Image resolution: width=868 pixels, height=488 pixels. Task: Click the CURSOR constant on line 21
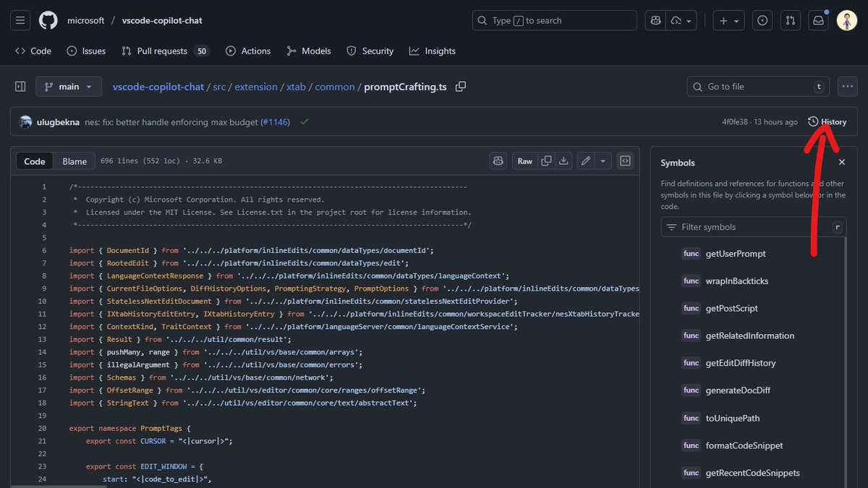pos(153,441)
